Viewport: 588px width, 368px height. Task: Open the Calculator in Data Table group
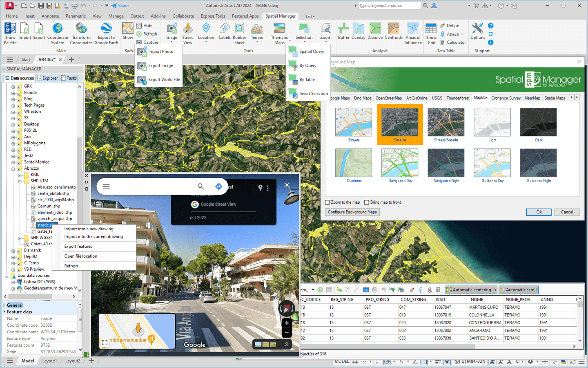(x=453, y=42)
